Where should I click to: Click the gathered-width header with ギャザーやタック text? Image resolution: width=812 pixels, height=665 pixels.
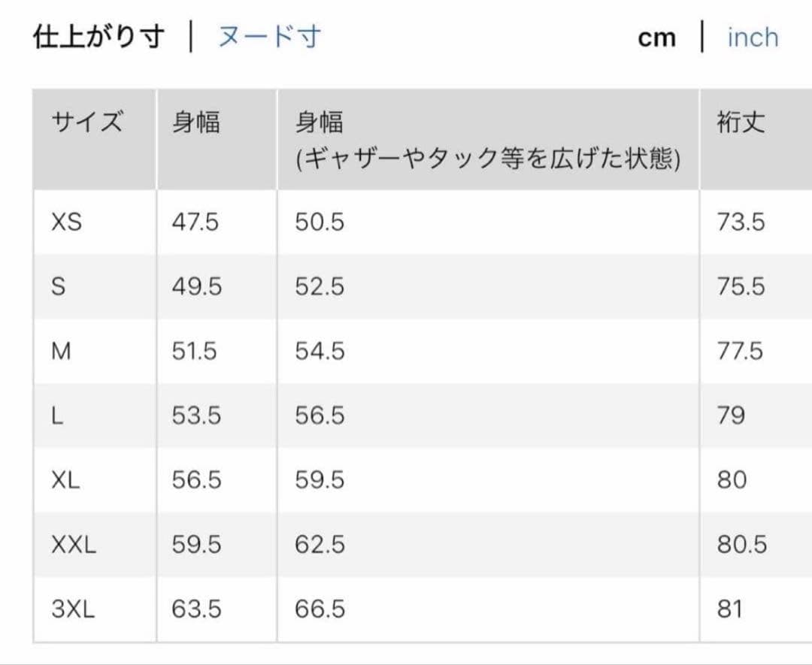[x=487, y=141]
